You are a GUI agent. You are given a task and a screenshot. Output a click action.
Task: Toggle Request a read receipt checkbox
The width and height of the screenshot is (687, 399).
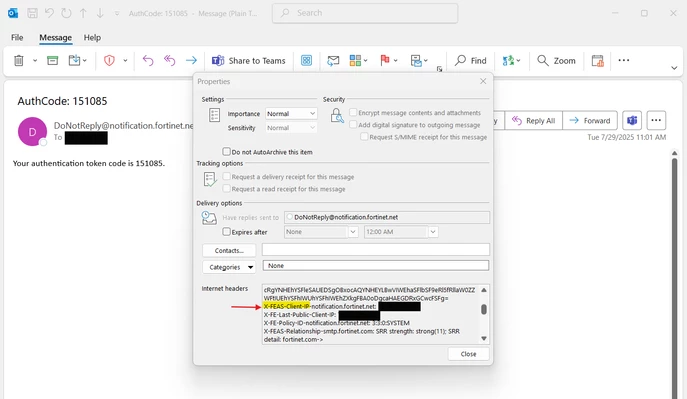[227, 188]
